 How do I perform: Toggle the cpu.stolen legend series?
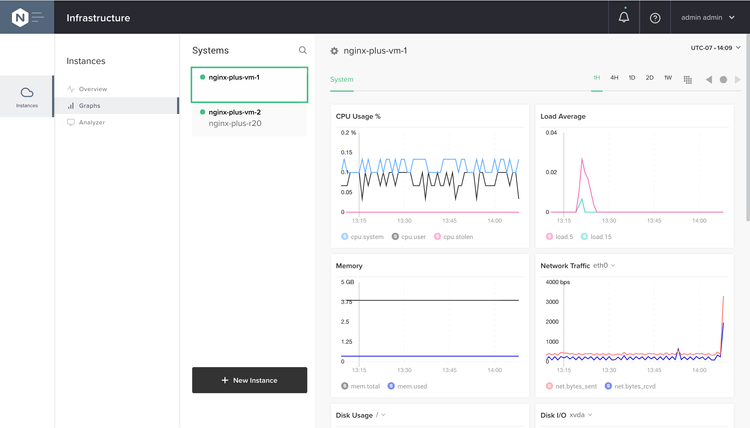click(437, 237)
